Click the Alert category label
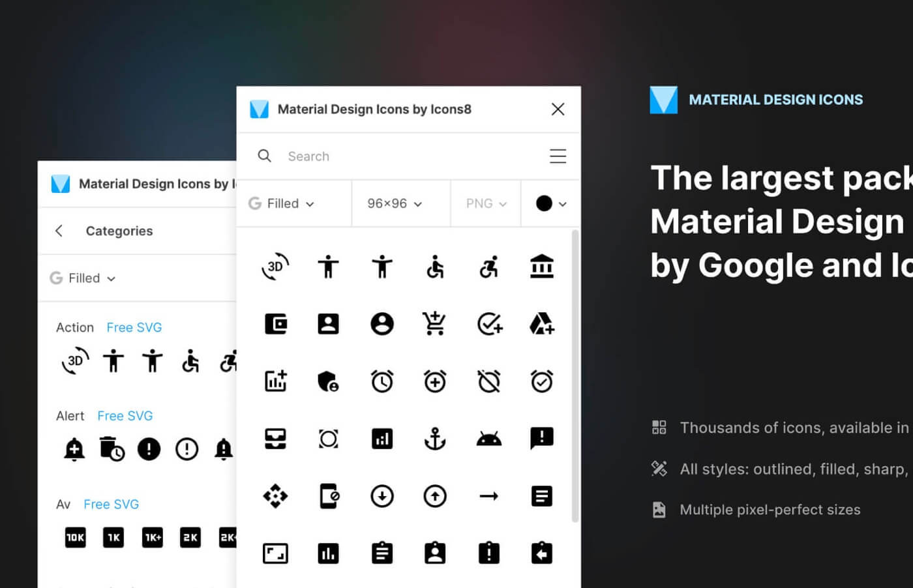This screenshot has height=588, width=913. point(70,416)
